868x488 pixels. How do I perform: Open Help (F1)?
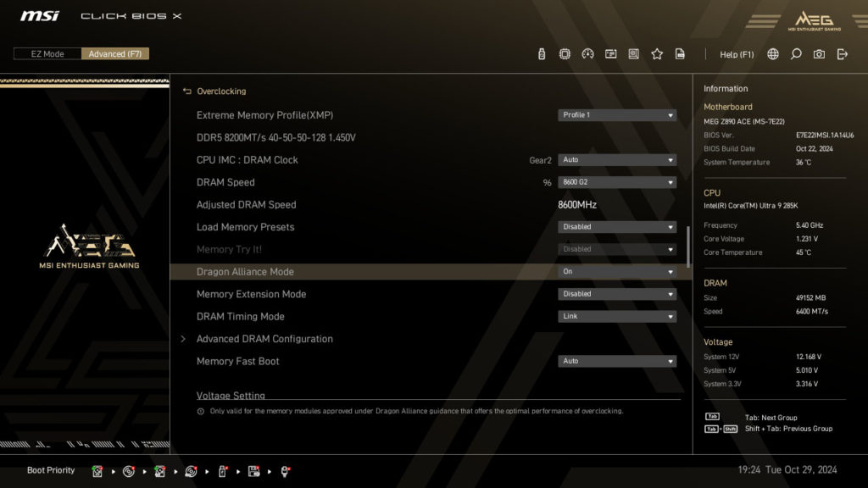tap(737, 54)
